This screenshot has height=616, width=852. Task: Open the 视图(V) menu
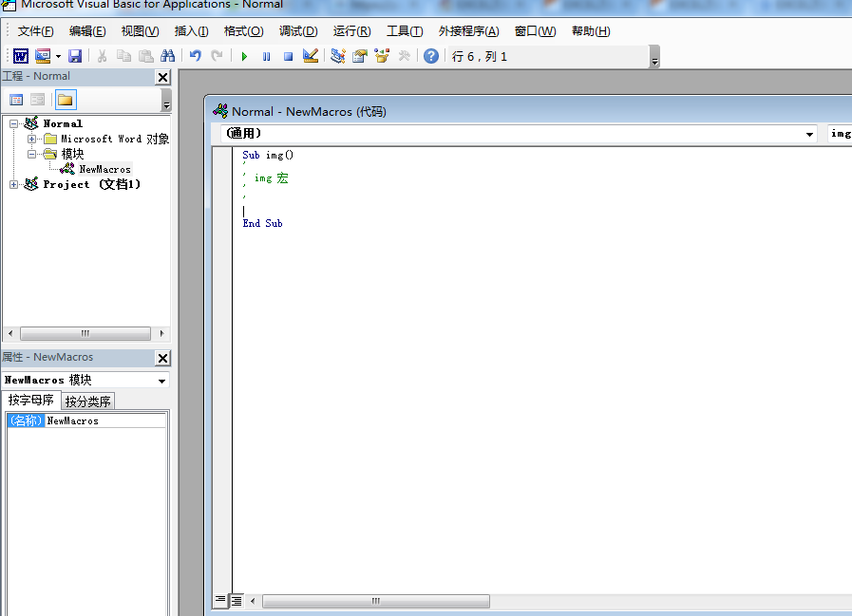click(141, 31)
